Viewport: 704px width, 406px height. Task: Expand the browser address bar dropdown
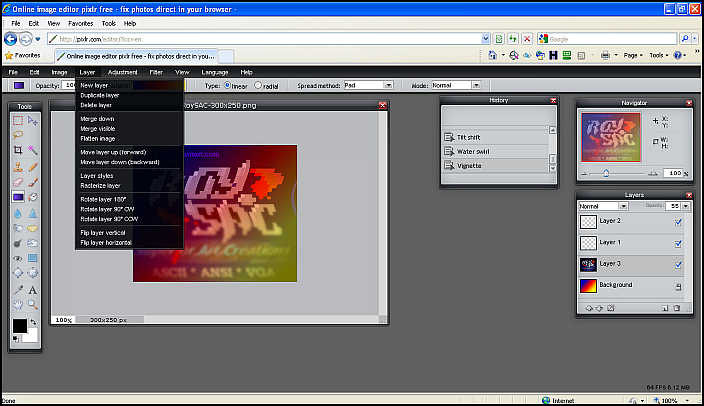click(x=485, y=39)
